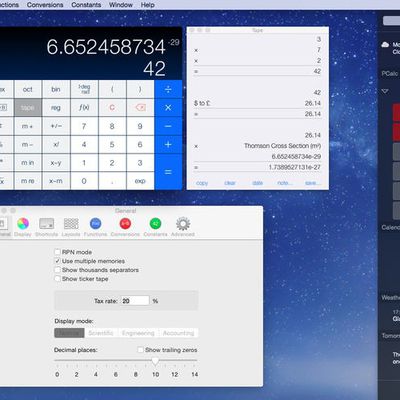Enable Show trailing zeros checkbox
The image size is (400, 400).
(140, 350)
